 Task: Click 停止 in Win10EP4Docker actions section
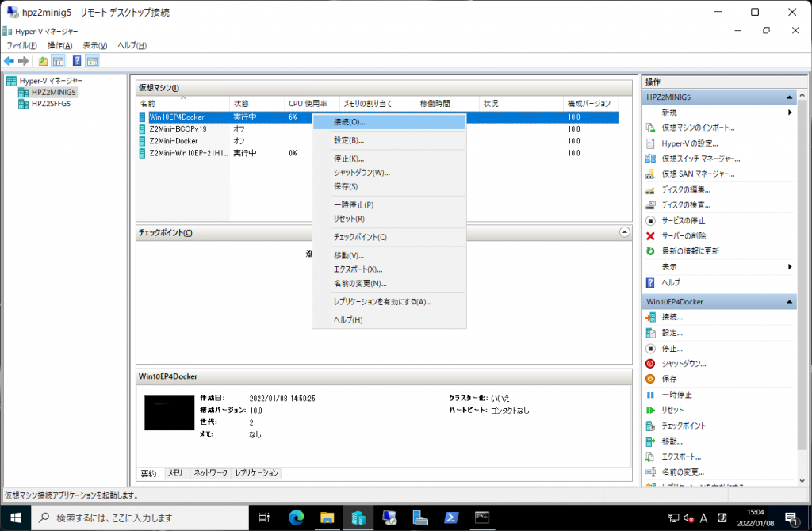[x=672, y=348]
